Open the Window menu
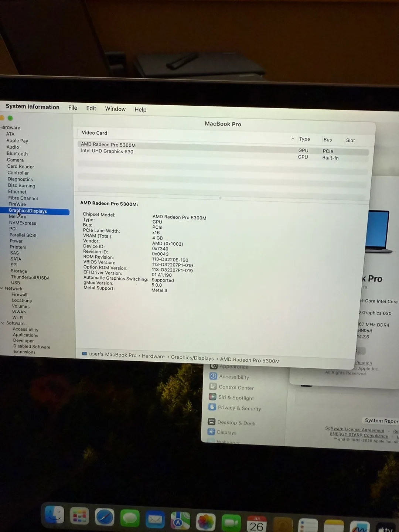The width and height of the screenshot is (399, 532). pyautogui.click(x=115, y=109)
